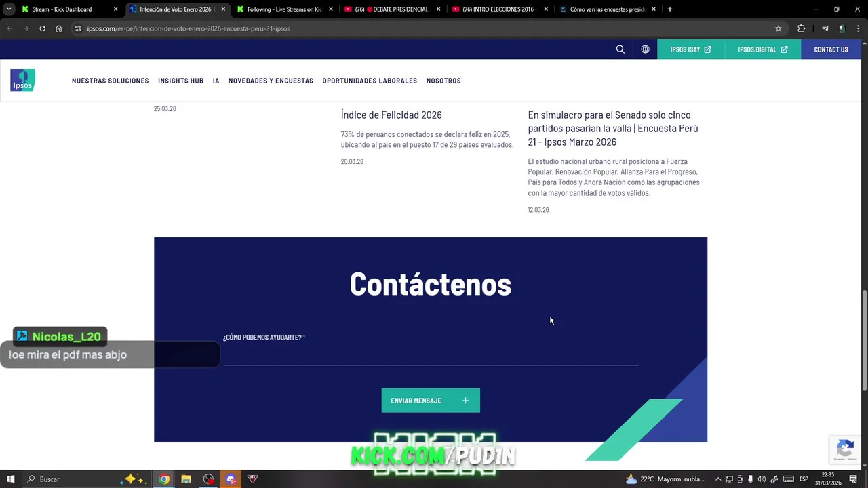Open a new browser tab

670,9
